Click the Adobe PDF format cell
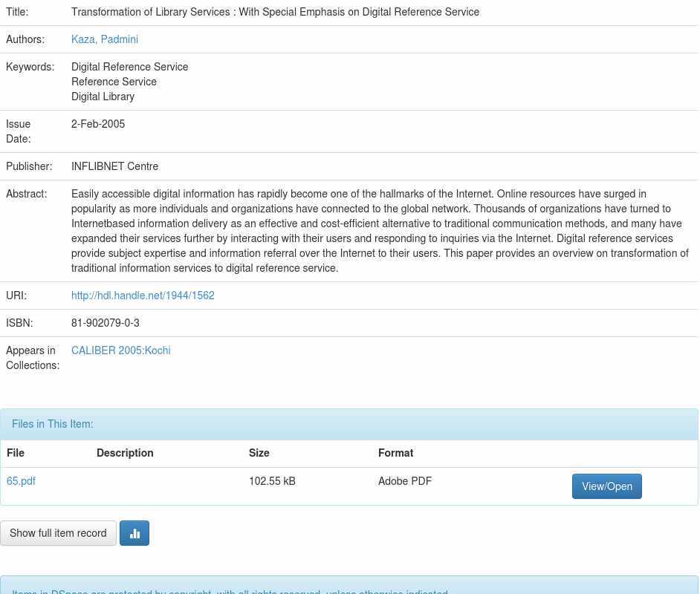 click(405, 481)
